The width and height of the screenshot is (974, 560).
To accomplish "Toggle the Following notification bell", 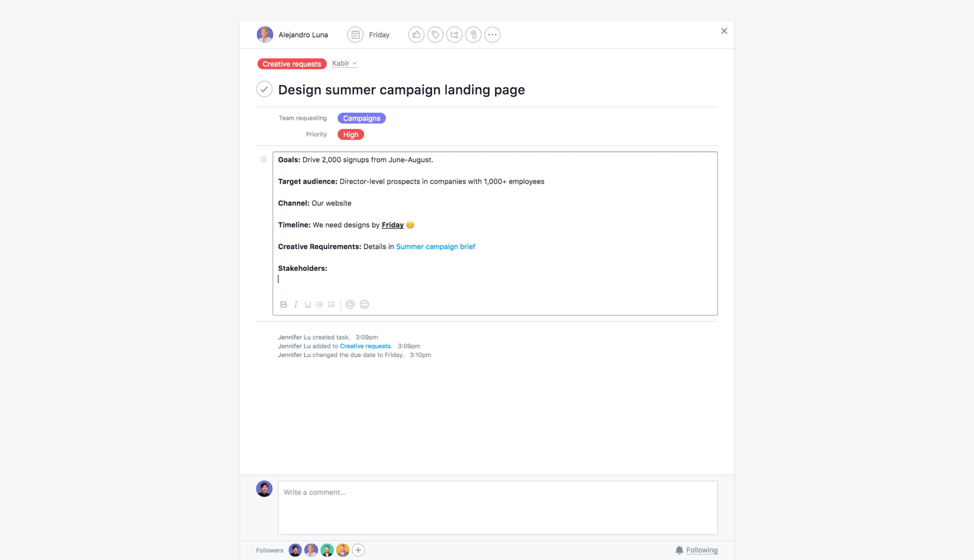I will point(696,550).
